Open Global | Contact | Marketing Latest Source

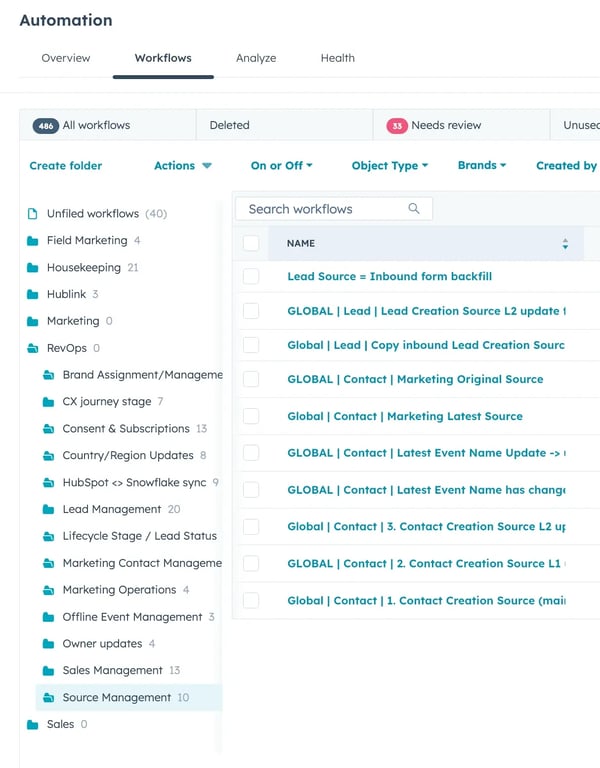point(405,416)
